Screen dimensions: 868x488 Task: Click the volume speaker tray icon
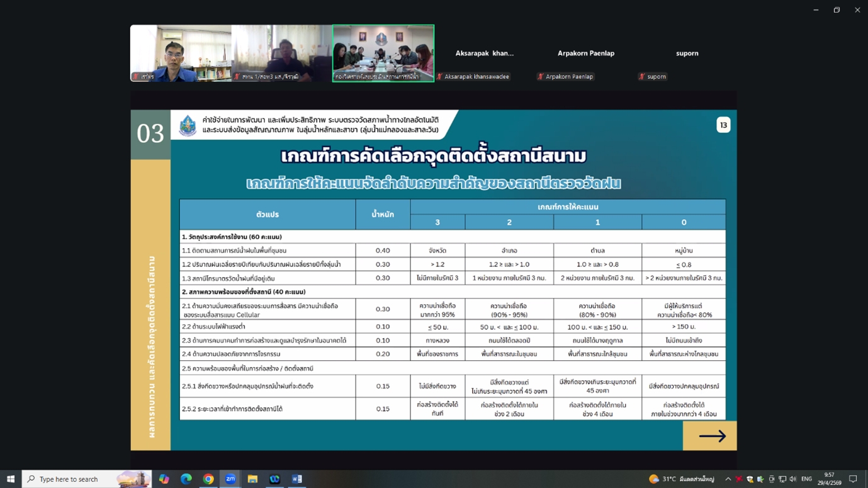792,479
